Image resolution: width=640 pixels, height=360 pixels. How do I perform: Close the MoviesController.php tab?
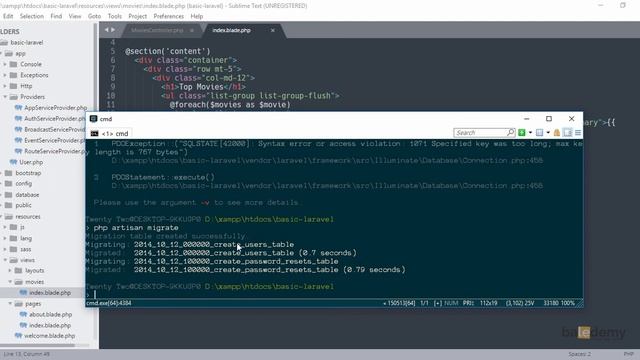[192, 30]
